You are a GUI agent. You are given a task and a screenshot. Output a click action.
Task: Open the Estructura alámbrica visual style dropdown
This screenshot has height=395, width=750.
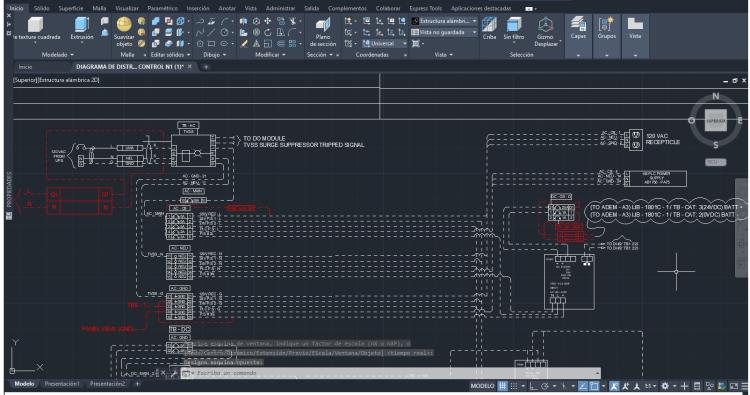click(444, 21)
